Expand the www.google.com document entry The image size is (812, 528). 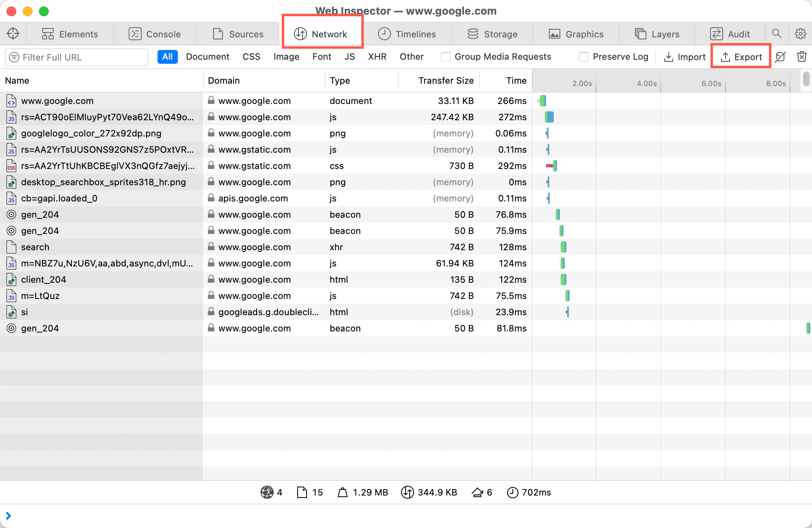point(57,101)
